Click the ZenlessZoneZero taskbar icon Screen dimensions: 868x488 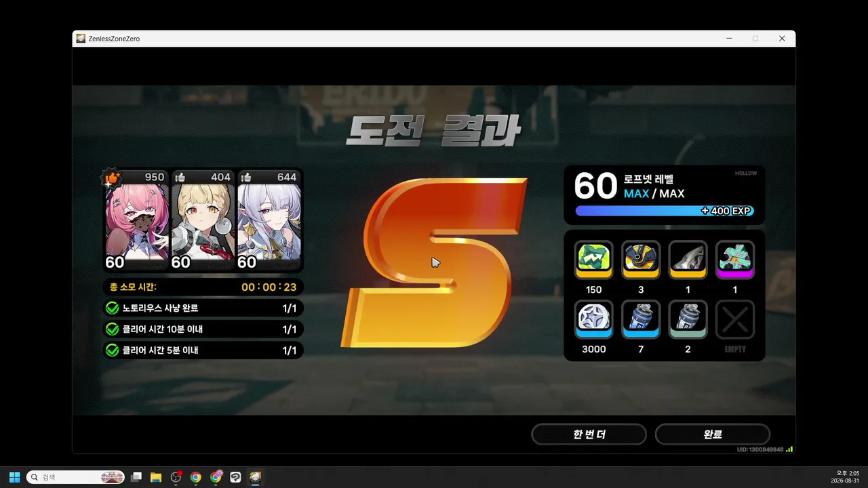(x=255, y=477)
